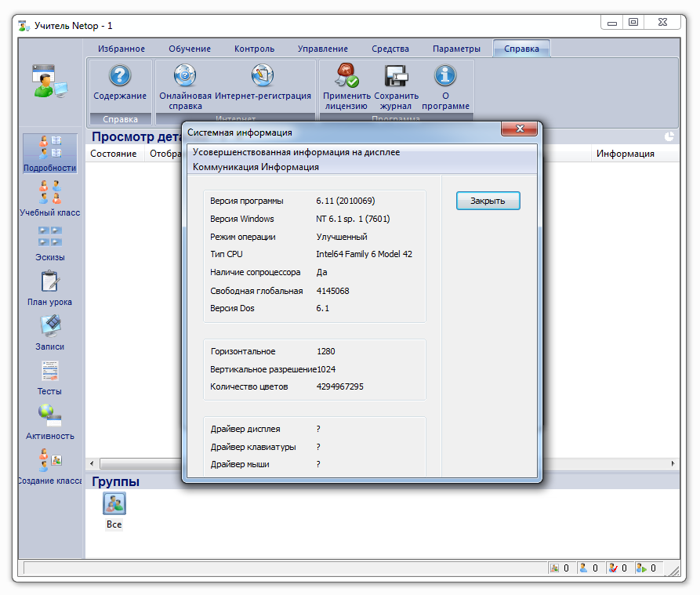Open the Содержание help contents icon
This screenshot has height=595, width=700.
point(120,75)
